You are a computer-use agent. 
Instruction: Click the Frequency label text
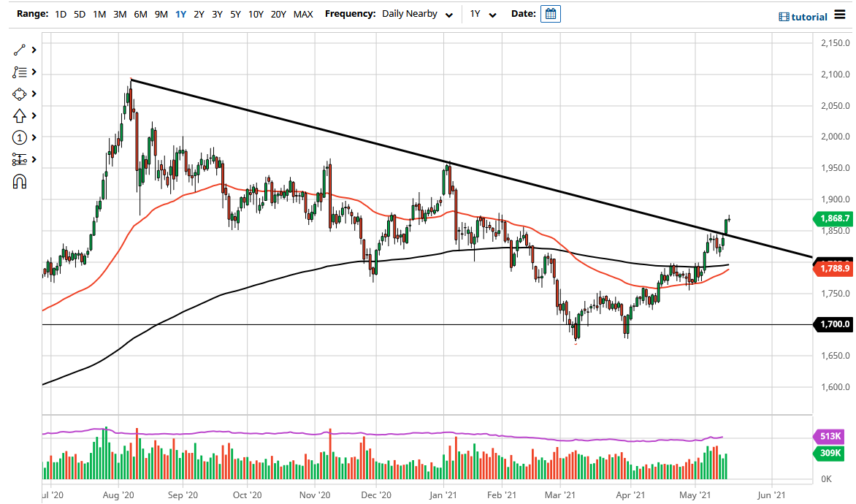point(350,14)
